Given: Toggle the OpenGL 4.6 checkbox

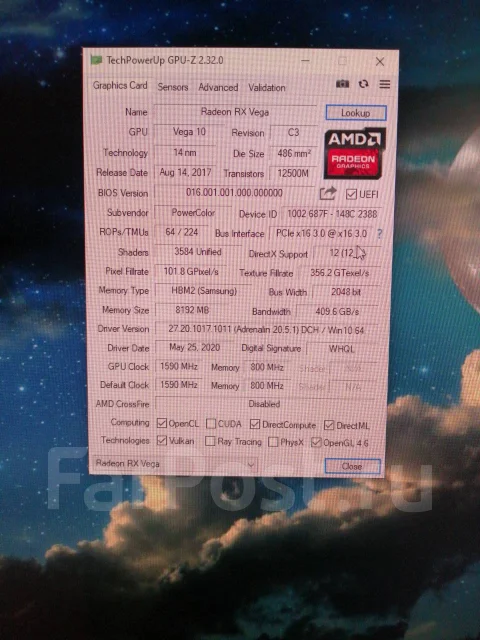Looking at the screenshot, I should tap(316, 442).
